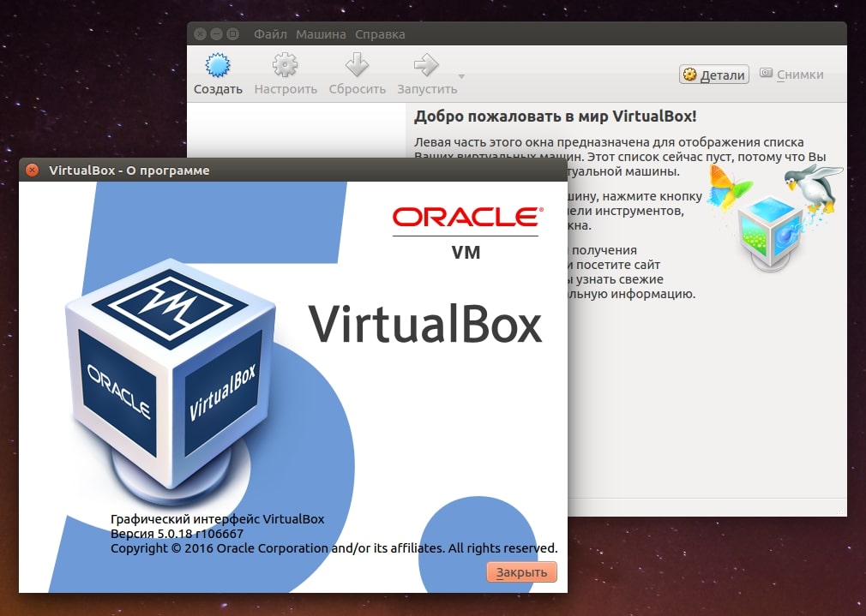
Task: Switch to the Снимки snapshots view
Action: point(791,75)
